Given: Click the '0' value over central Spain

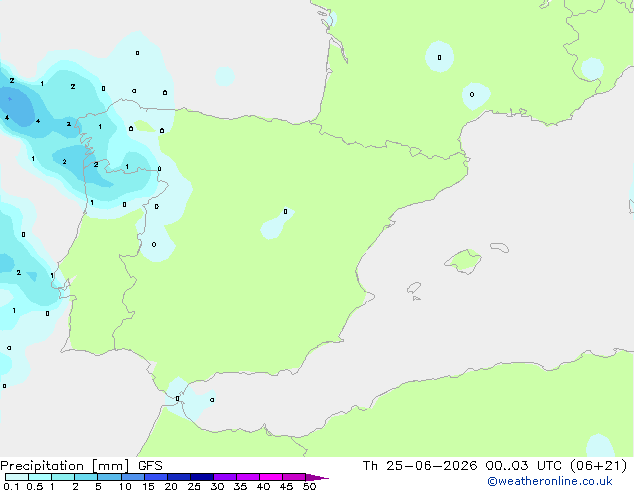Looking at the screenshot, I should [285, 211].
